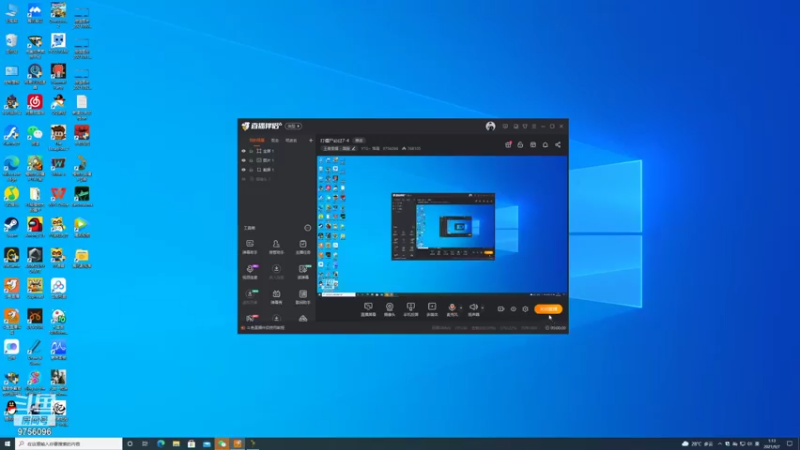
Task: Click the live preview thumbnail area
Action: [442, 226]
